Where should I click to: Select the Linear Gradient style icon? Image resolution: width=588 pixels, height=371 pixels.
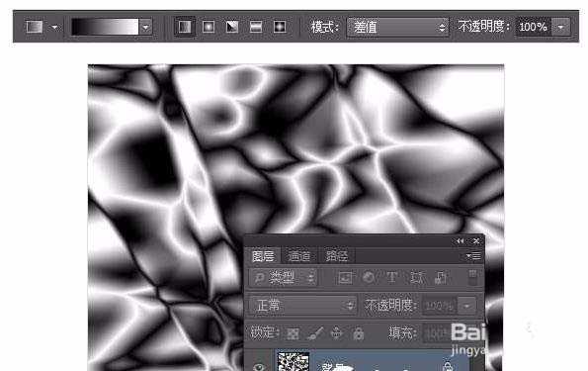click(185, 27)
